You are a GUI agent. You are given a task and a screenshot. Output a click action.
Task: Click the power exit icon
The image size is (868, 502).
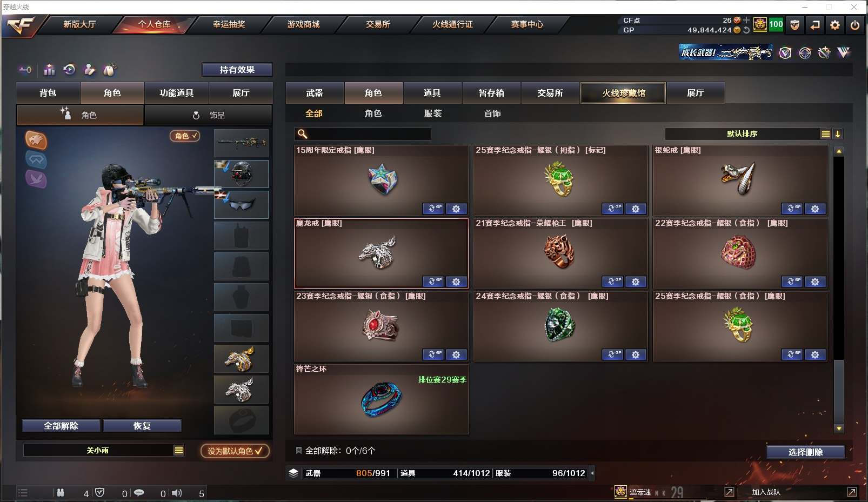pyautogui.click(x=855, y=25)
